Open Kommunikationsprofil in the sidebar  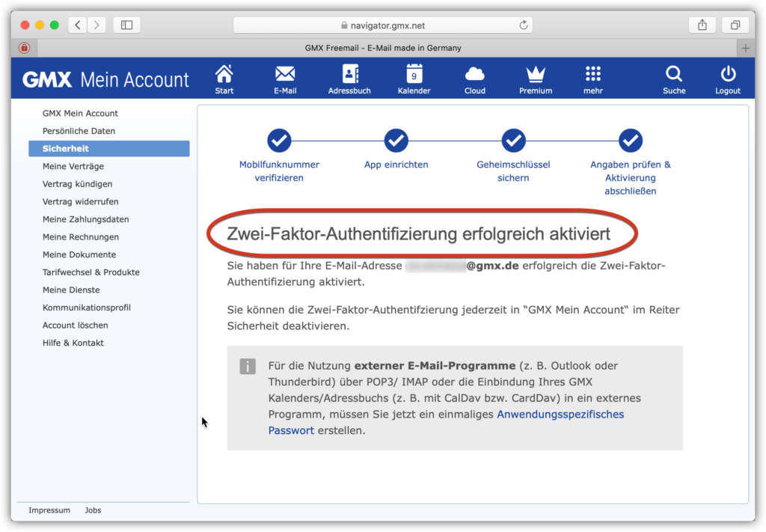[x=87, y=308]
